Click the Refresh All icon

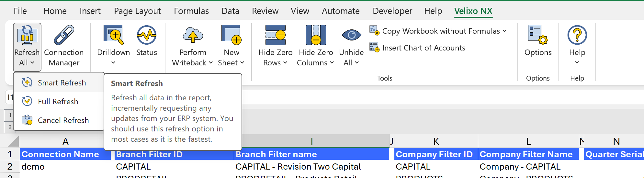point(27,35)
